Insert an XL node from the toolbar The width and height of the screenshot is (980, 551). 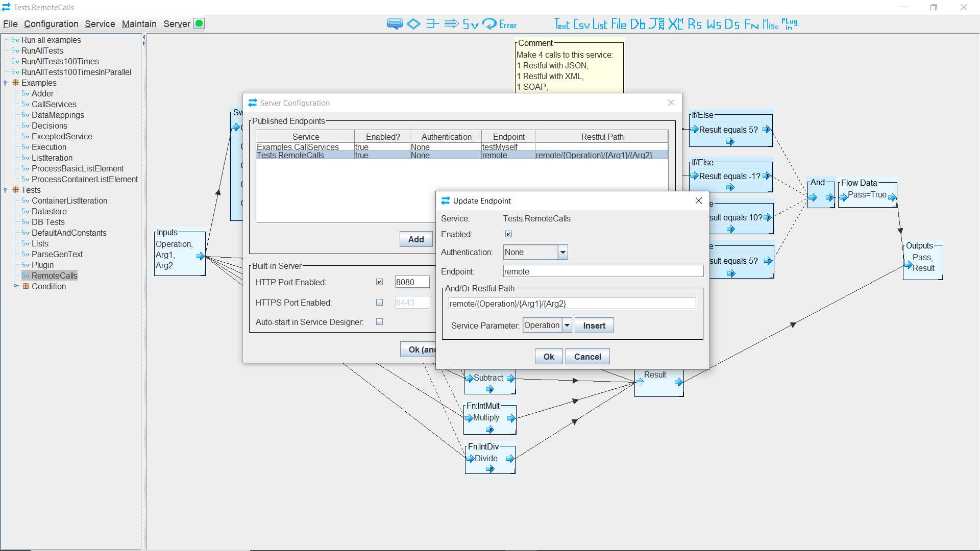[676, 23]
